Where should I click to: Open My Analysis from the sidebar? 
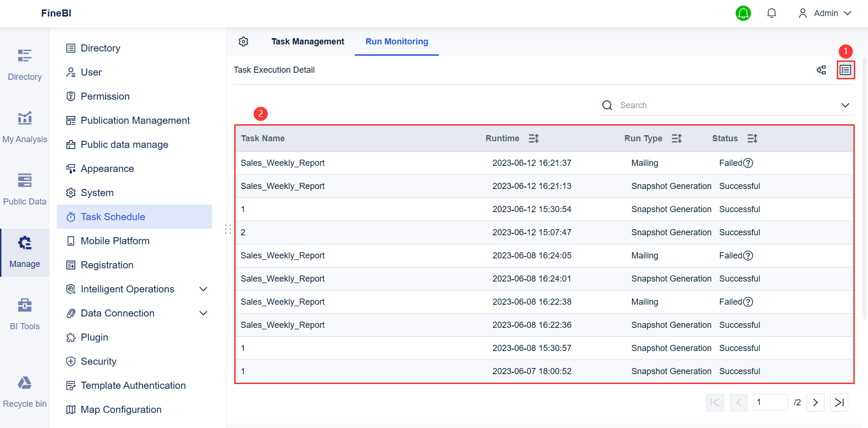tap(25, 124)
